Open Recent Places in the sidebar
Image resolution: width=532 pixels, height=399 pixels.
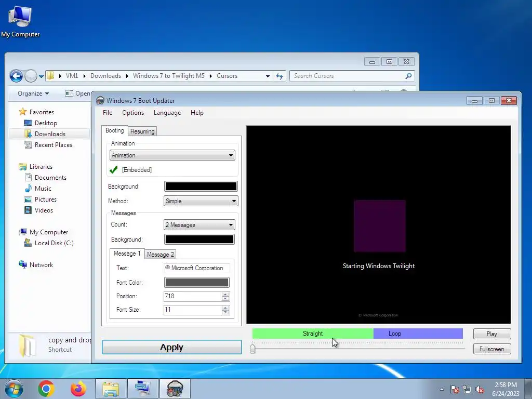(54, 145)
